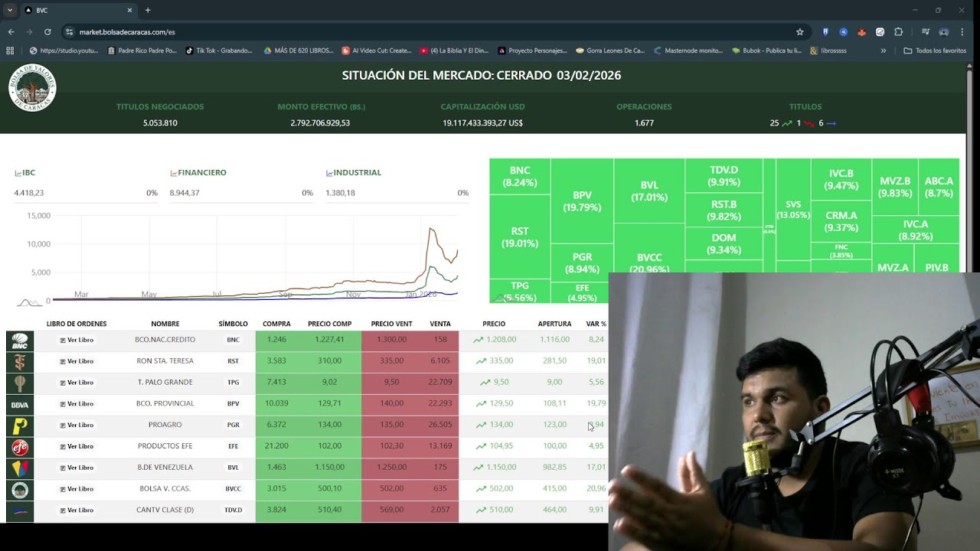This screenshot has width=980, height=551.
Task: Click the FINANCIERO index chart icon
Action: tap(174, 174)
